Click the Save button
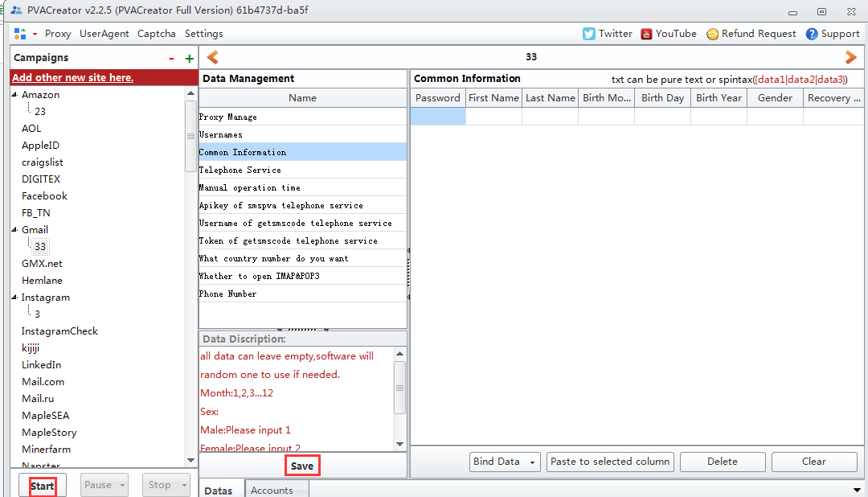This screenshot has width=868, height=497. tap(302, 466)
